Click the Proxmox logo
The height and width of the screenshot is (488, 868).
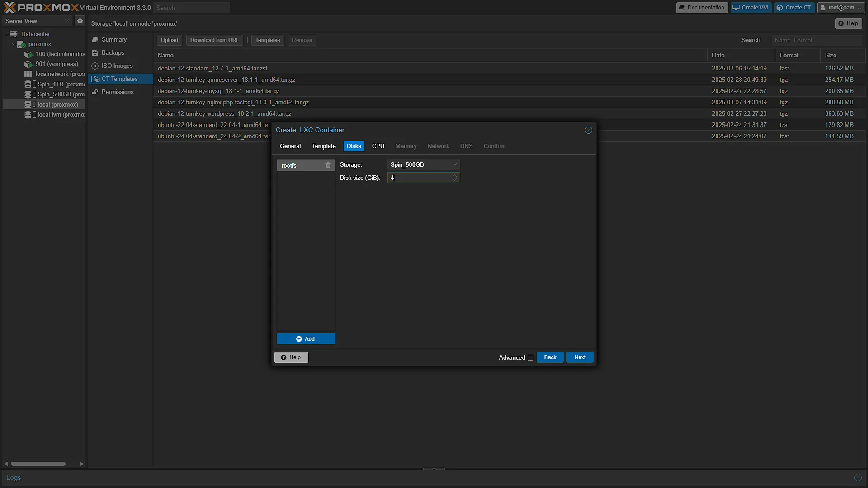click(x=41, y=8)
